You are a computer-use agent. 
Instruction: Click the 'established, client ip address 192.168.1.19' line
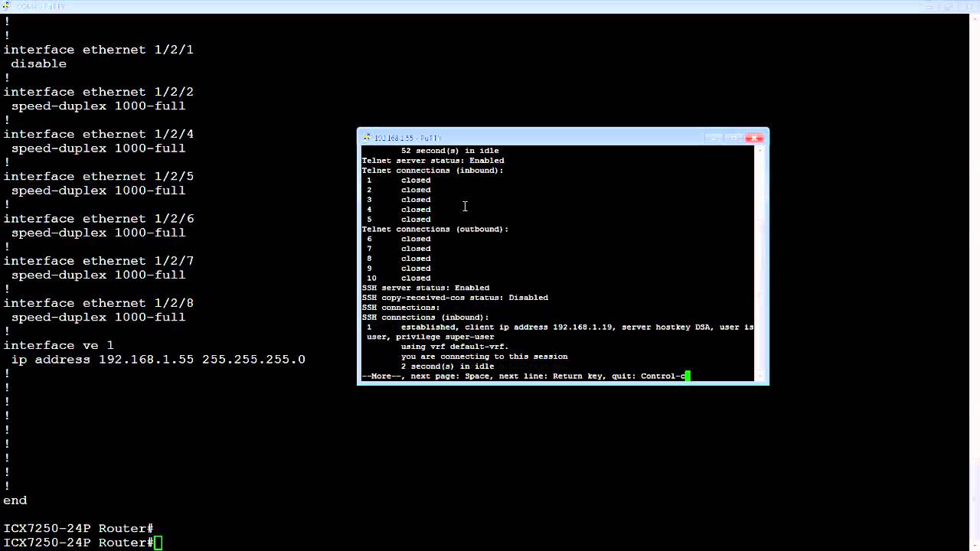[x=560, y=327]
